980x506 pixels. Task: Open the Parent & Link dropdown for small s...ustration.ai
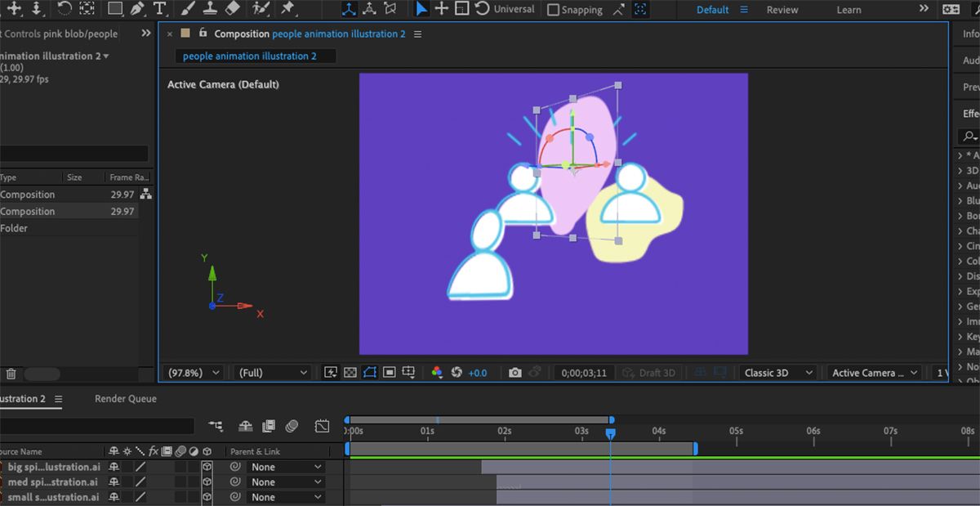tap(286, 496)
